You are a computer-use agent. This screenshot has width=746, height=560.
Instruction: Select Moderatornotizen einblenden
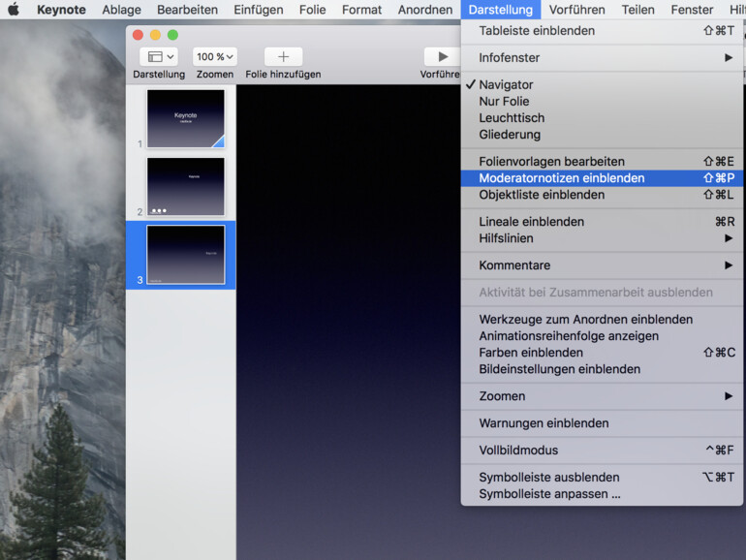point(561,178)
